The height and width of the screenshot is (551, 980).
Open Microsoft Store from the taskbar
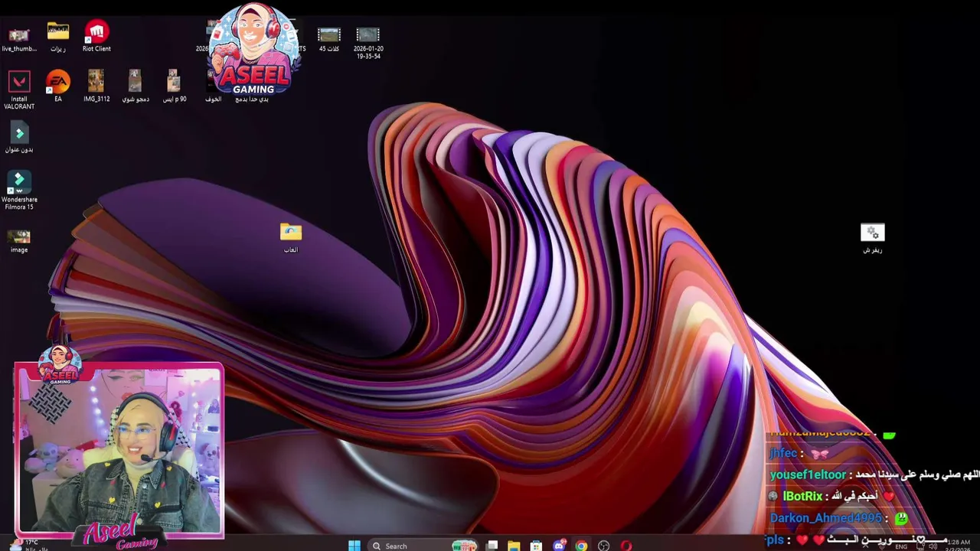click(536, 546)
